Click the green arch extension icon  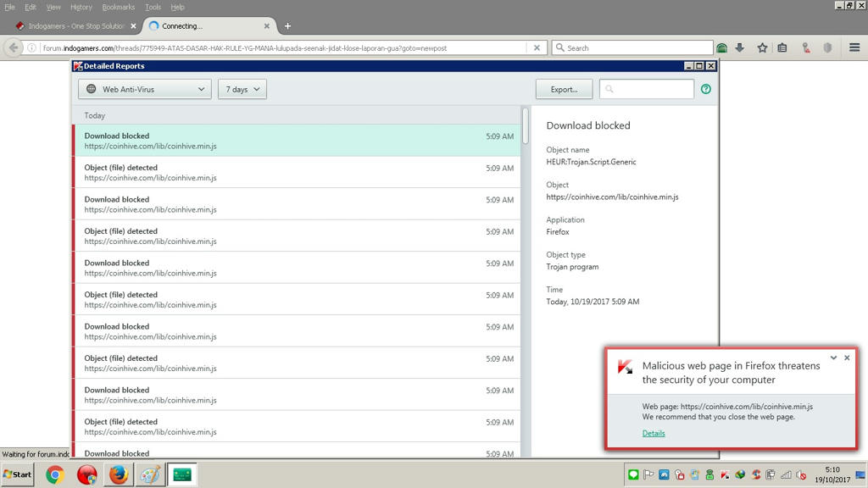(721, 48)
